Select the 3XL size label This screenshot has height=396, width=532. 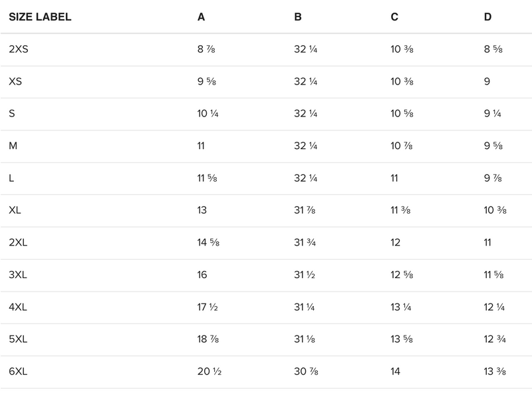(19, 275)
